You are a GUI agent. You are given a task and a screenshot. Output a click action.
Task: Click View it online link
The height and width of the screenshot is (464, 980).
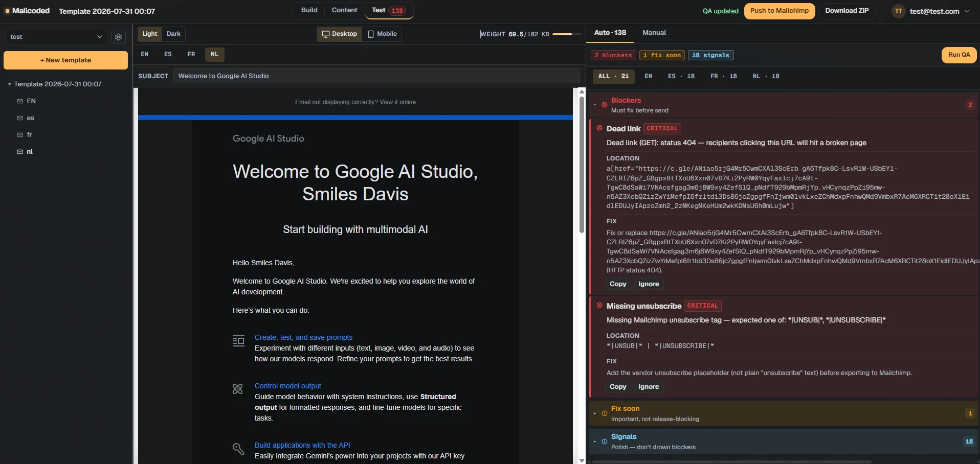point(397,102)
